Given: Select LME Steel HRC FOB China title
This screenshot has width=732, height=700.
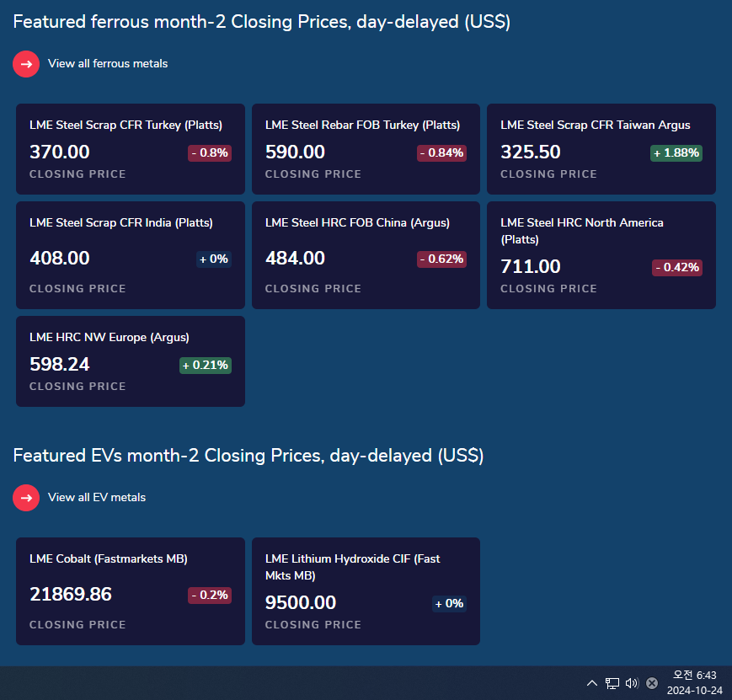Looking at the screenshot, I should pos(357,222).
